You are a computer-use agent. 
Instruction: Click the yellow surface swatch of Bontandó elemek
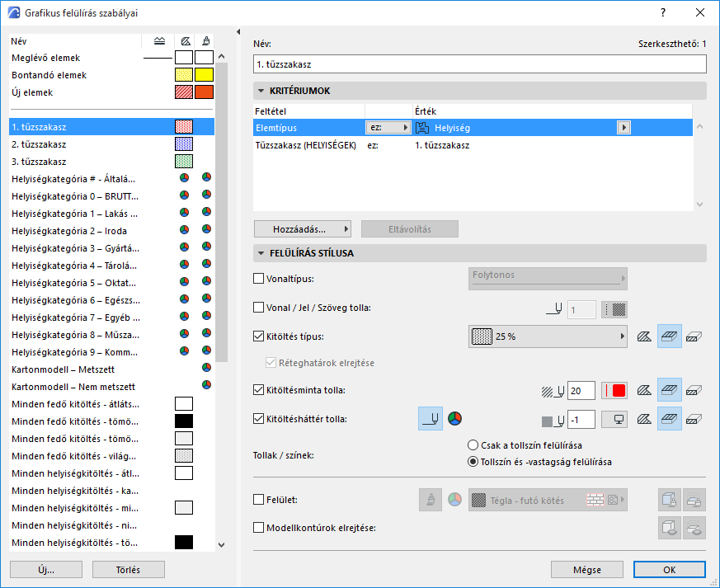[204, 74]
